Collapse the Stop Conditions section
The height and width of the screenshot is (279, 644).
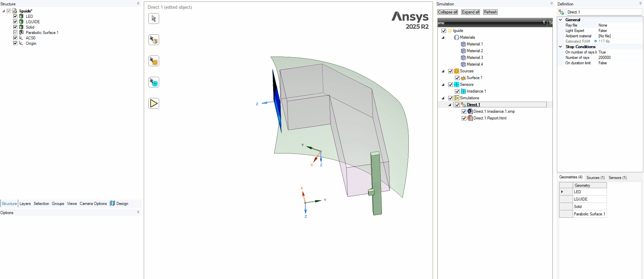(x=561, y=47)
